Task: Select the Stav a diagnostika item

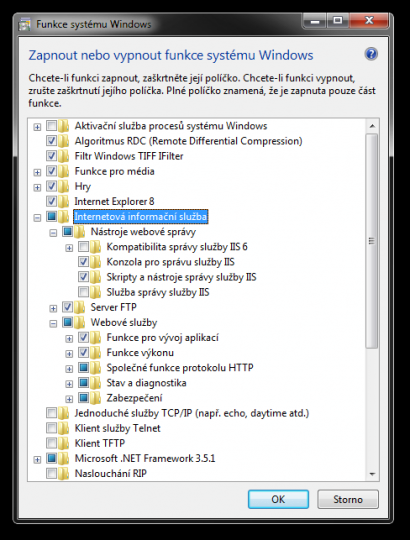Action: point(146,383)
